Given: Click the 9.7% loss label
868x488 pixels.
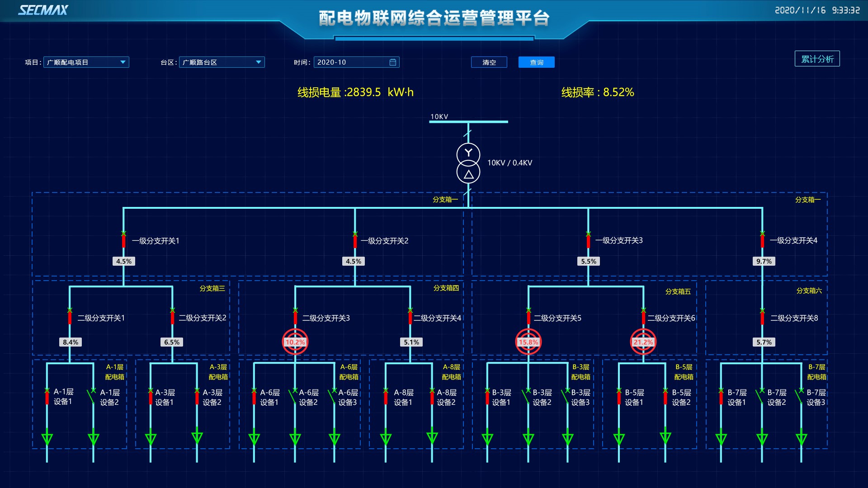Looking at the screenshot, I should tap(764, 261).
